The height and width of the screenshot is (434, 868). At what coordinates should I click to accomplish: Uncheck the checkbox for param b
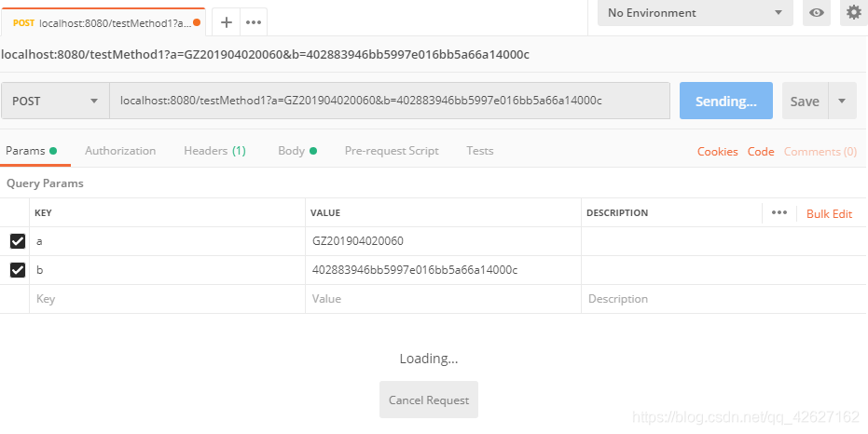point(18,270)
